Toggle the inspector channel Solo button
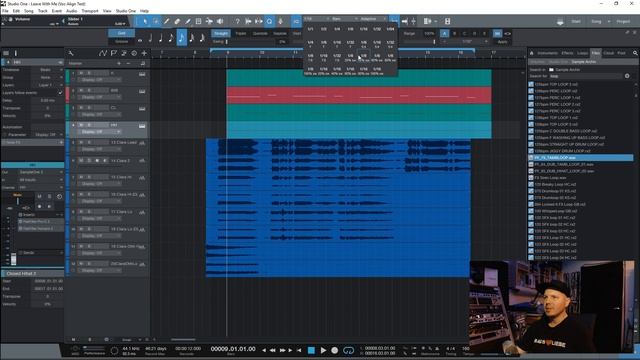This screenshot has height=360, width=640. coord(49,197)
